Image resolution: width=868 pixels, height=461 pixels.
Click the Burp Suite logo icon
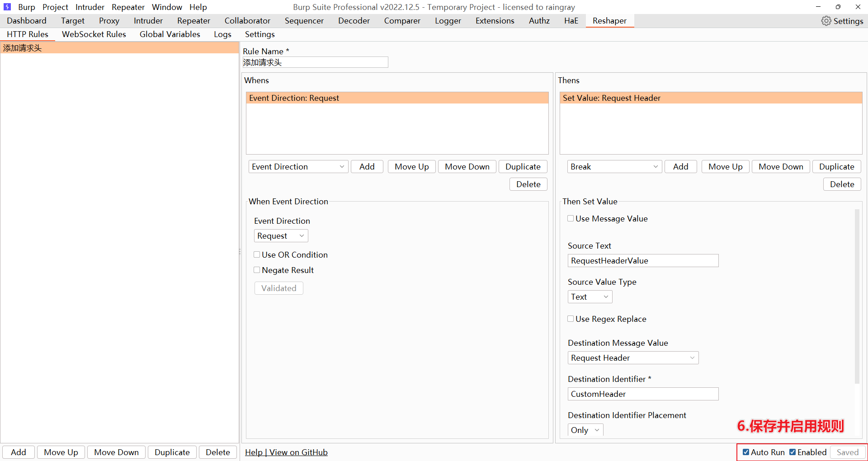[x=7, y=7]
